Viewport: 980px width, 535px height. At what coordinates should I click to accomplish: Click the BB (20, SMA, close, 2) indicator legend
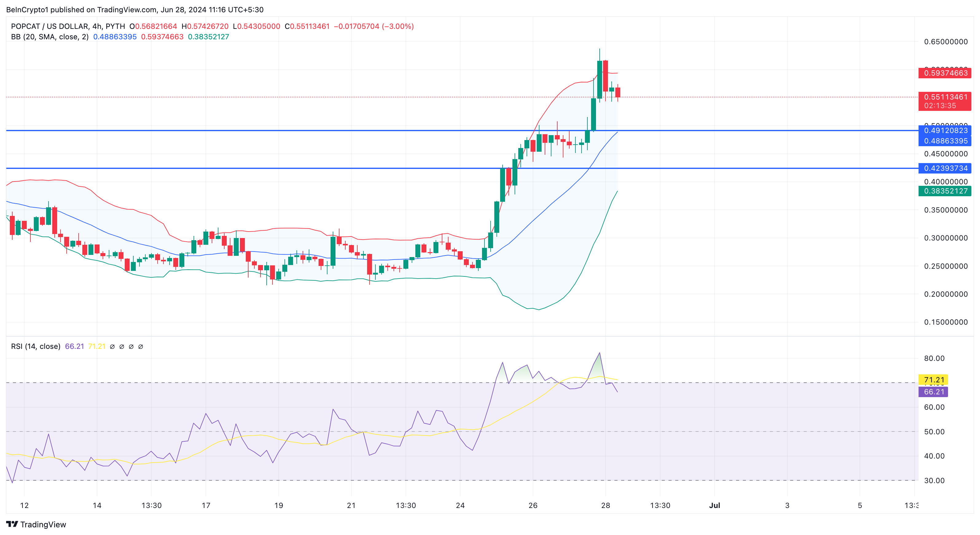tap(50, 37)
